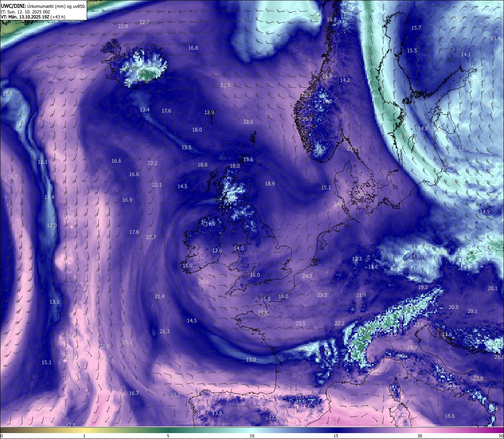Click the IT: Sun. 12. 10. 2025 00Z line

point(25,12)
